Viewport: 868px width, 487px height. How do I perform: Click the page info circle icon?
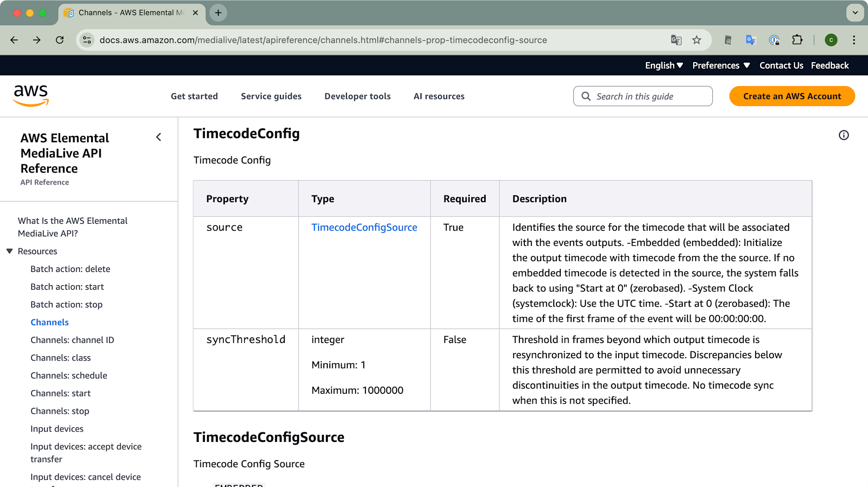844,135
